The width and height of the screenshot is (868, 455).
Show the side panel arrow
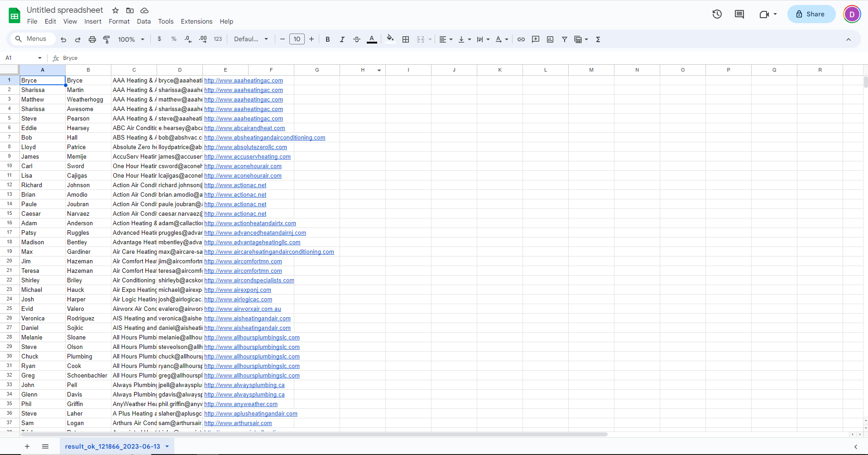click(855, 446)
